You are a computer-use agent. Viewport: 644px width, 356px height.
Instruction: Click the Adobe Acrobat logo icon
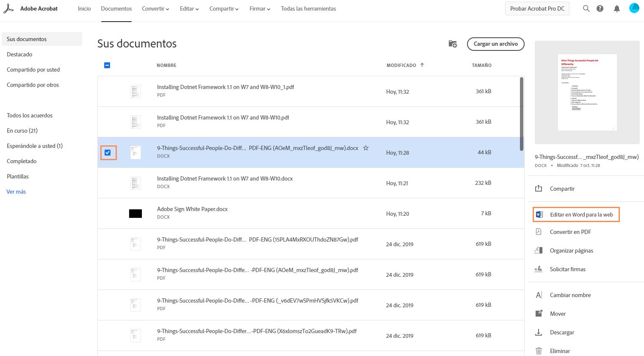pyautogui.click(x=8, y=8)
